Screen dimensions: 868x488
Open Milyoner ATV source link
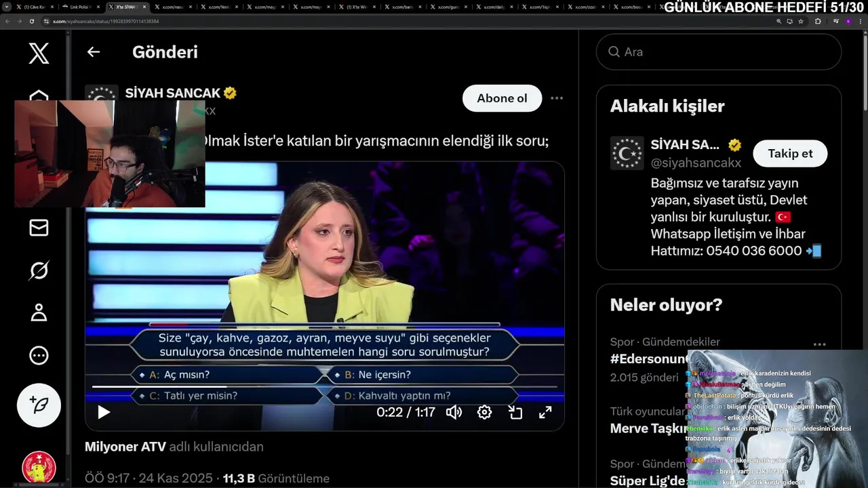click(125, 447)
